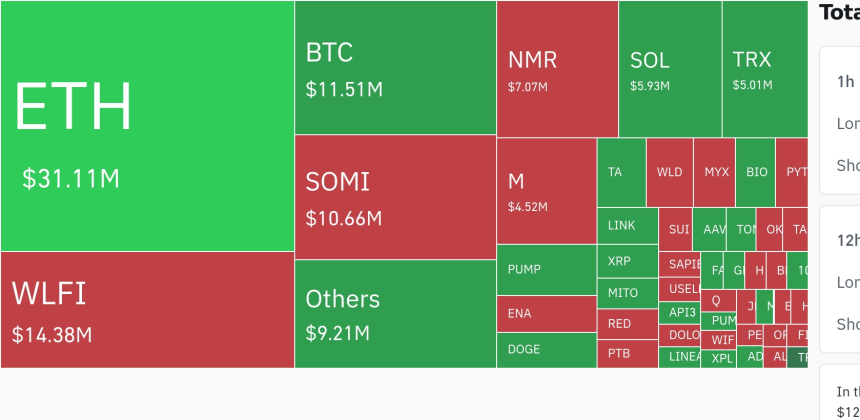Select the red WLFI $14.38M tile
This screenshot has width=860, height=420.
point(147,309)
